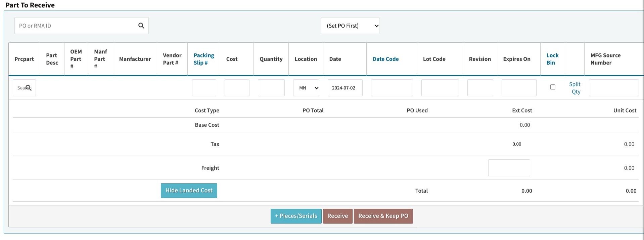Click the Date Code column header
644x240 pixels.
tap(385, 59)
